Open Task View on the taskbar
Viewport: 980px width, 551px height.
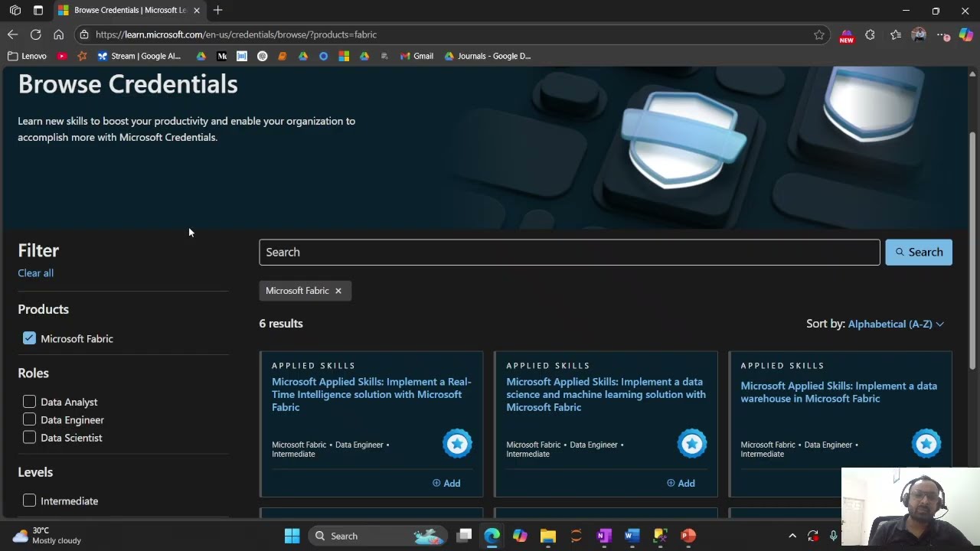(x=464, y=536)
